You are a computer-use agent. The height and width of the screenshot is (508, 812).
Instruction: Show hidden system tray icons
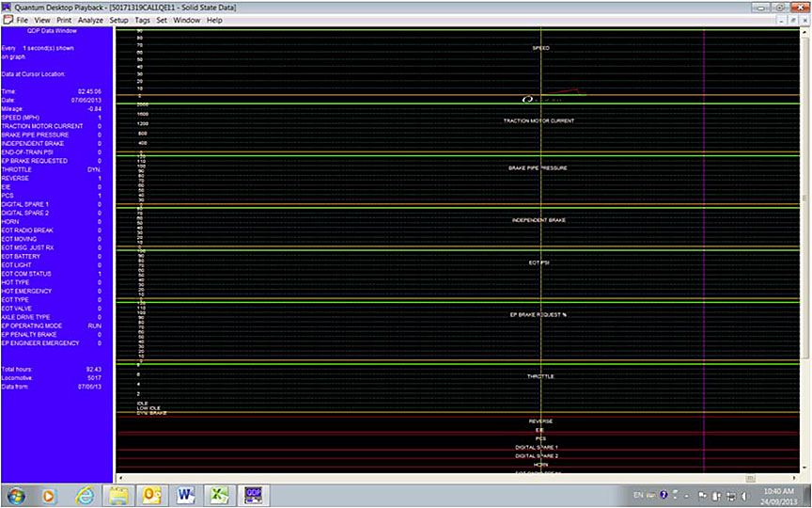[x=685, y=495]
